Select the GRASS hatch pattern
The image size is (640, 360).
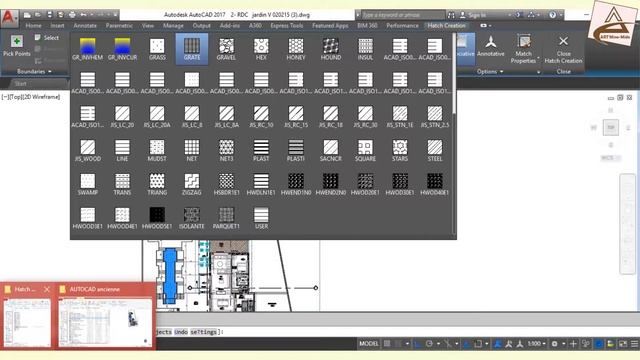pos(157,49)
